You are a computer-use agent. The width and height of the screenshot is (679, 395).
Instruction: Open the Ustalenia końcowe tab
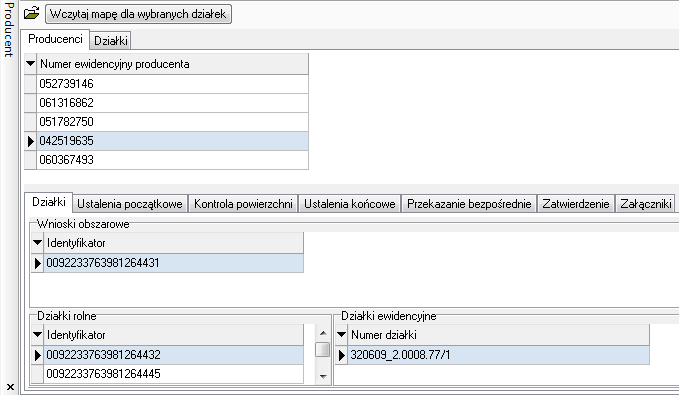pos(349,204)
